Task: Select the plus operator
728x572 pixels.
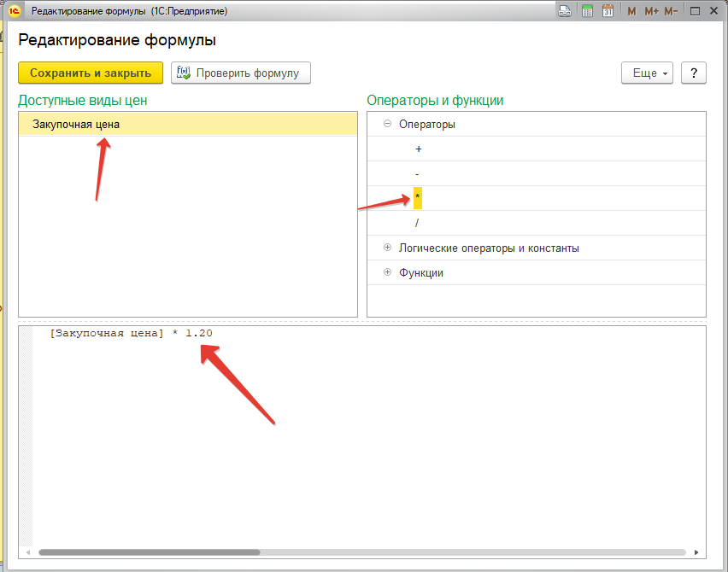Action: click(x=418, y=149)
